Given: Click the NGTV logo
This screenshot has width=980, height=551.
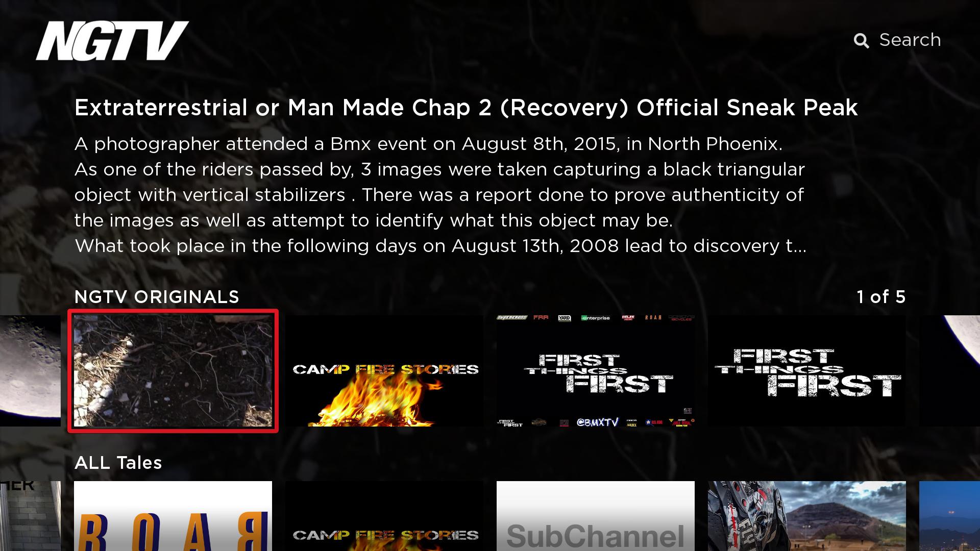Looking at the screenshot, I should [112, 41].
